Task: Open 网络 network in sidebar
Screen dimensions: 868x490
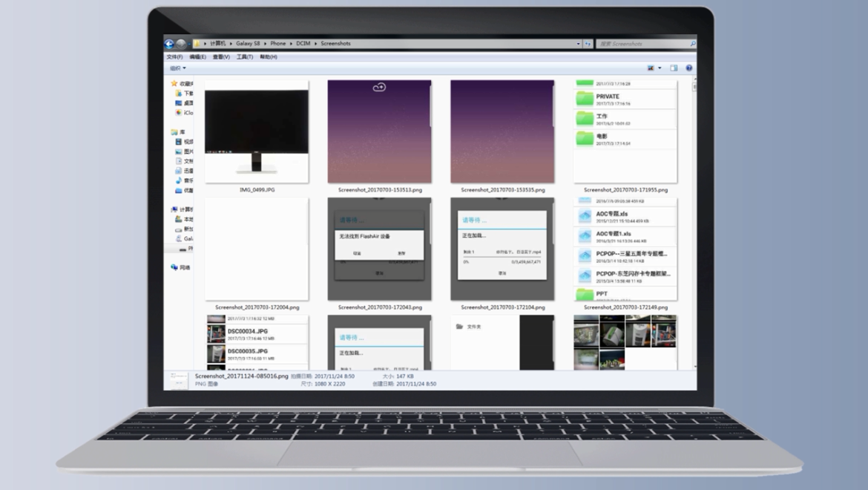Action: click(x=180, y=267)
